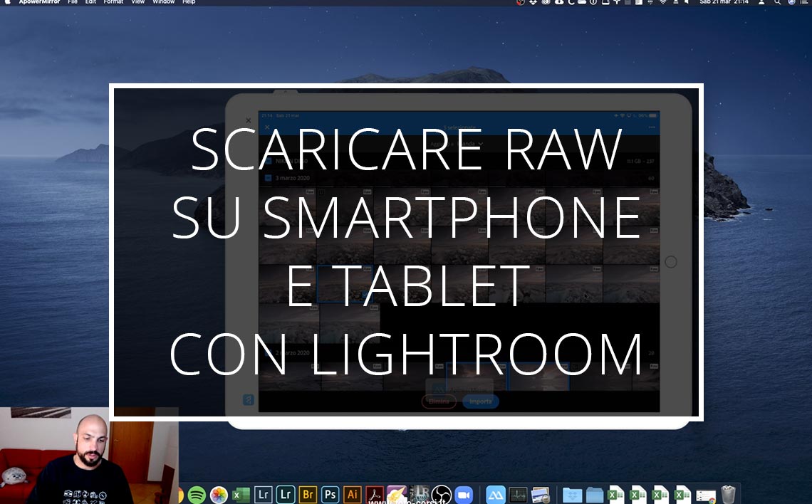Open the Dropbox folder in the dock
The width and height of the screenshot is (812, 504).
coord(572,495)
